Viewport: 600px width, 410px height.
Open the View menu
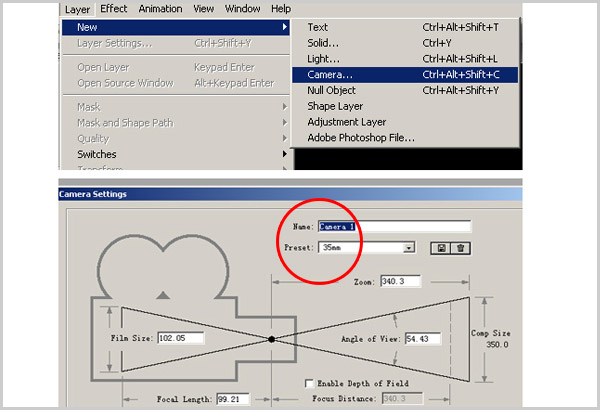[204, 9]
